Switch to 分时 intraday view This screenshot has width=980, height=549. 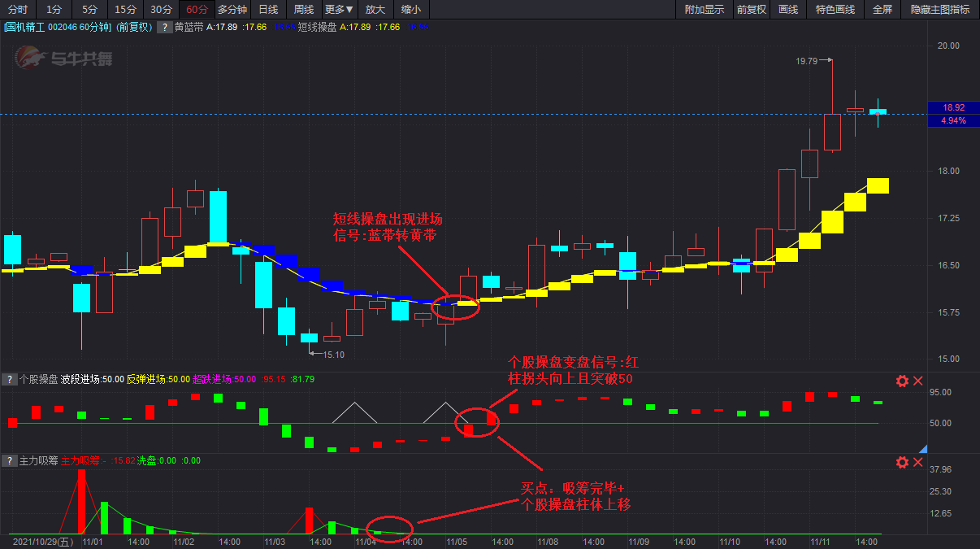[17, 10]
